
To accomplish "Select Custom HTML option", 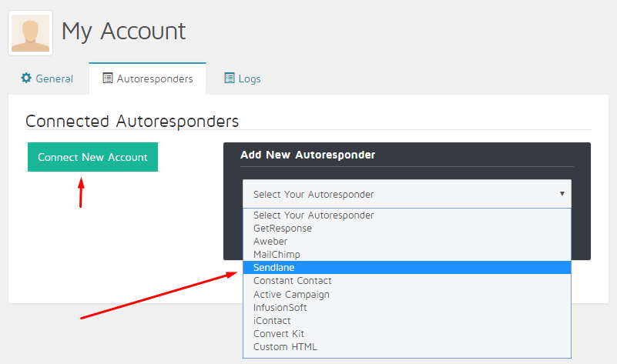I will click(x=407, y=347).
